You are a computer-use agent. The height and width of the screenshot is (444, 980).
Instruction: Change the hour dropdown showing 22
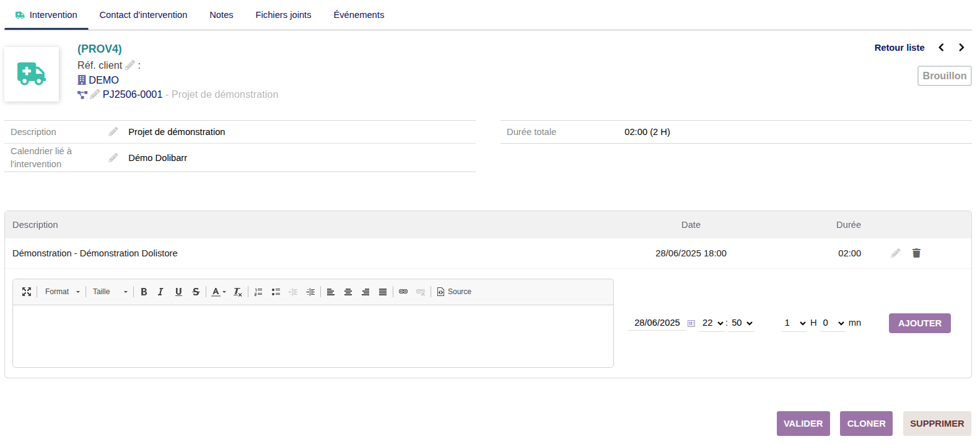point(712,323)
